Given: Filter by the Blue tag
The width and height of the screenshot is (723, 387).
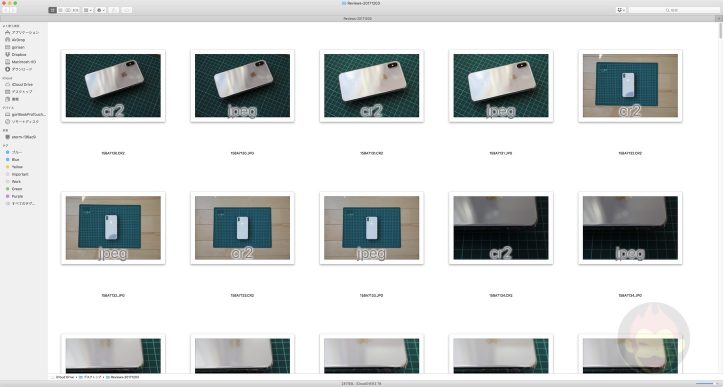Looking at the screenshot, I should click(x=12, y=160).
